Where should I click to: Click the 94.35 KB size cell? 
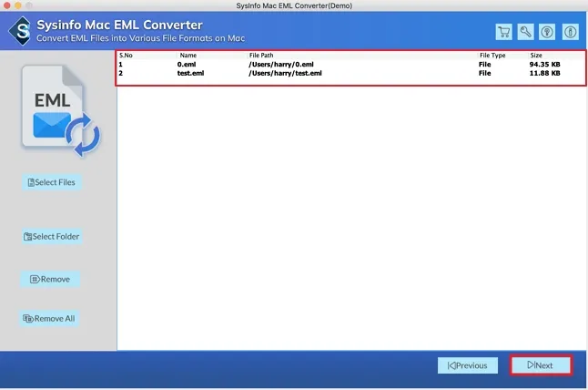(544, 64)
